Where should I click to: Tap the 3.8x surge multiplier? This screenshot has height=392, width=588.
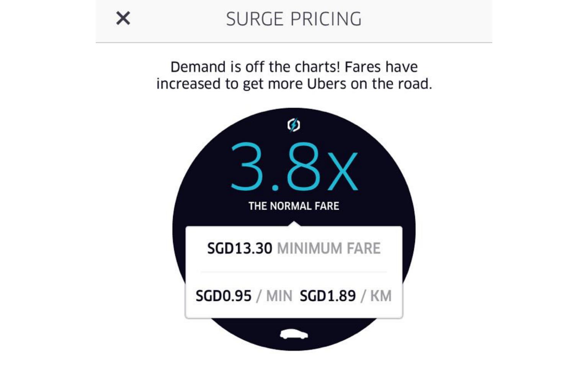pyautogui.click(x=294, y=167)
